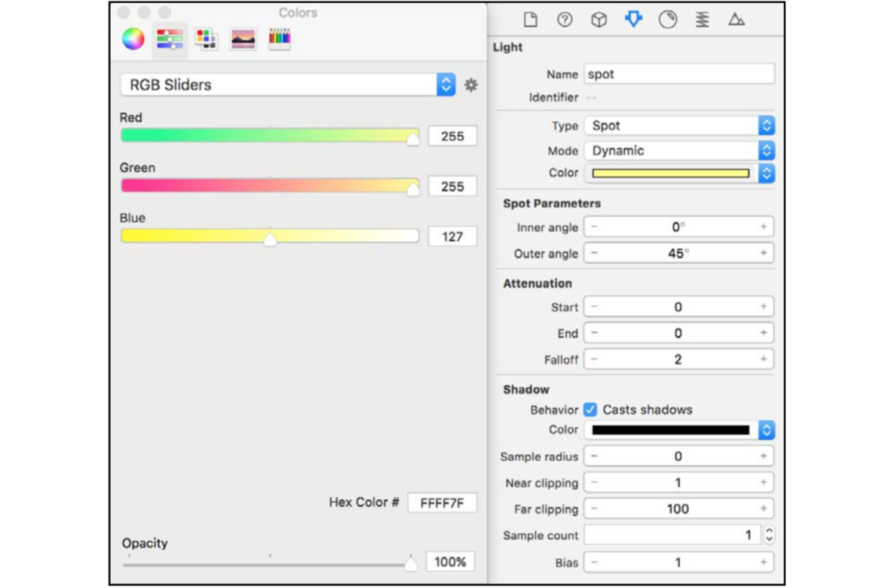Click the Far clipping value 100

click(x=678, y=509)
